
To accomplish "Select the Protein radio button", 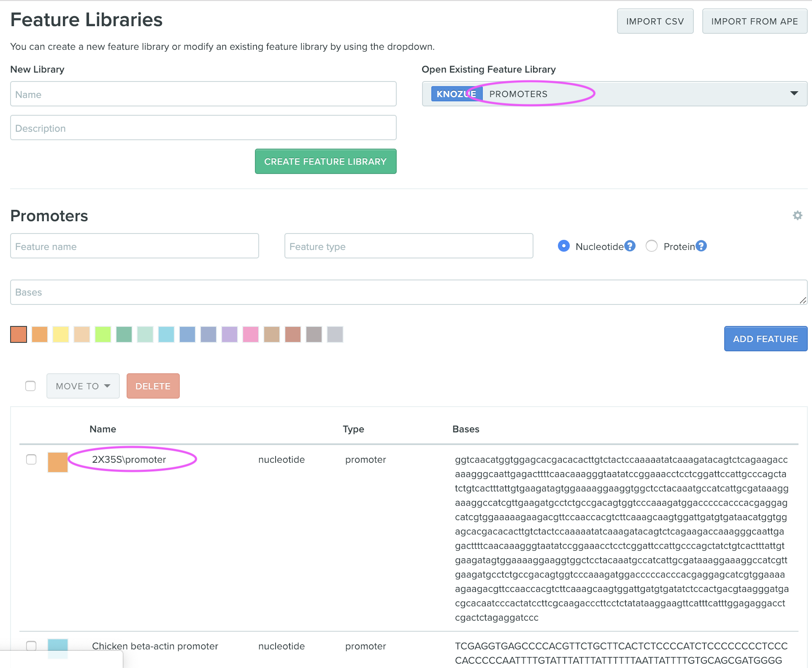I will pyautogui.click(x=652, y=246).
